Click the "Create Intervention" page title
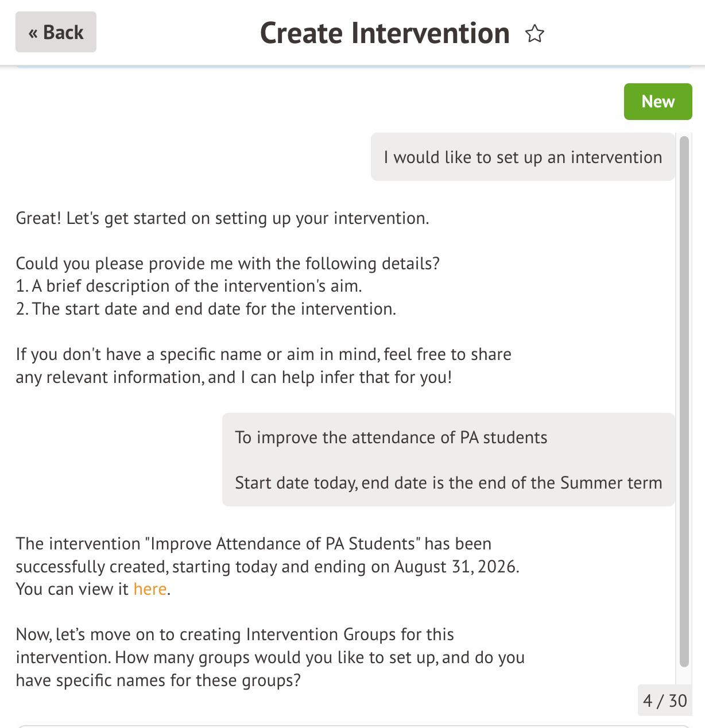The height and width of the screenshot is (728, 705). (385, 33)
